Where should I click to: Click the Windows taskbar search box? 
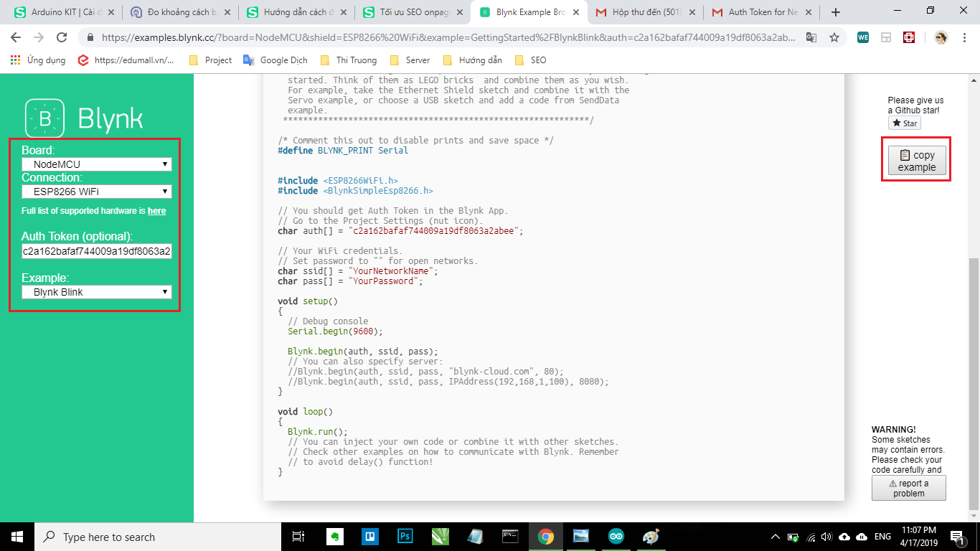pyautogui.click(x=159, y=537)
